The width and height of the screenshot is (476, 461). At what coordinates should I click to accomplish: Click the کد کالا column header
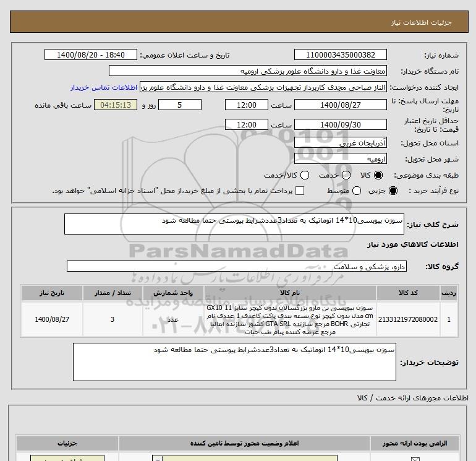coord(408,293)
